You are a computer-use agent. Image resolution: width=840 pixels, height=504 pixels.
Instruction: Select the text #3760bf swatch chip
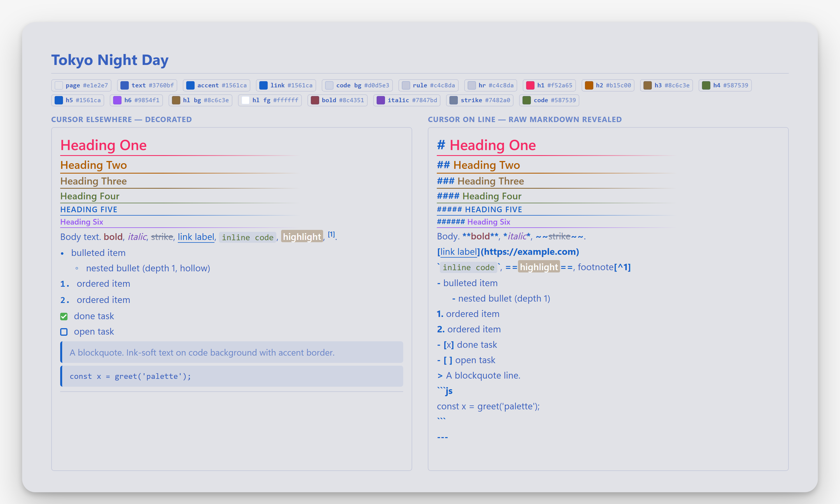pyautogui.click(x=147, y=85)
